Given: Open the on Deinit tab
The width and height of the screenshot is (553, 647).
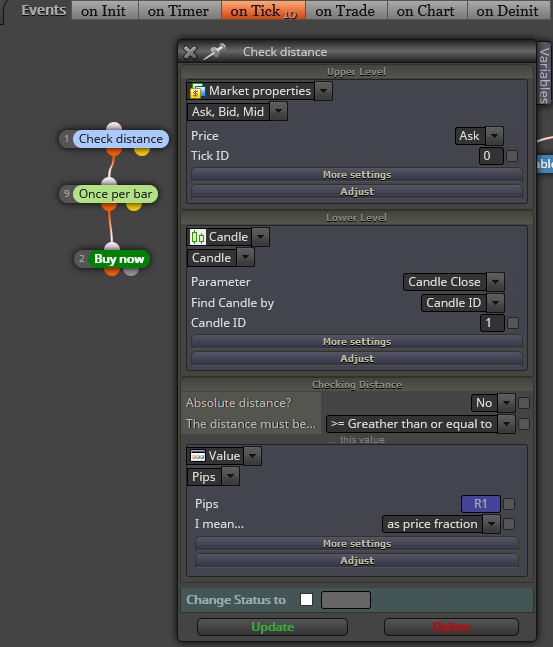Looking at the screenshot, I should click(x=509, y=10).
